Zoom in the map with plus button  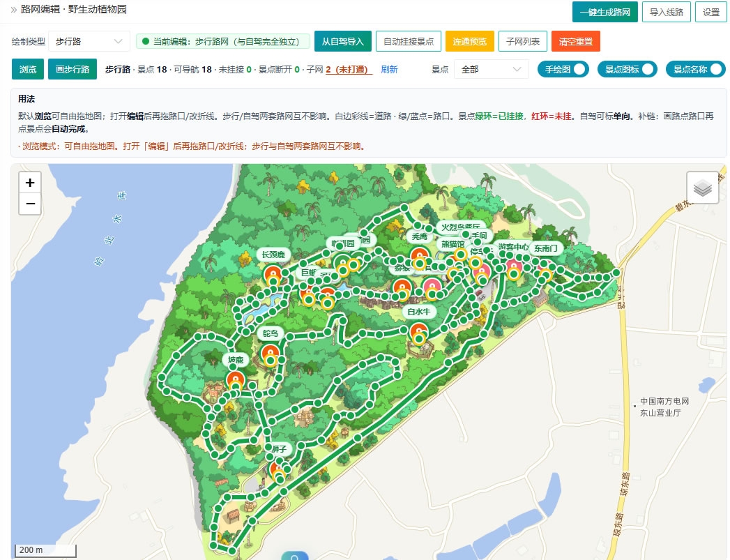coord(30,183)
